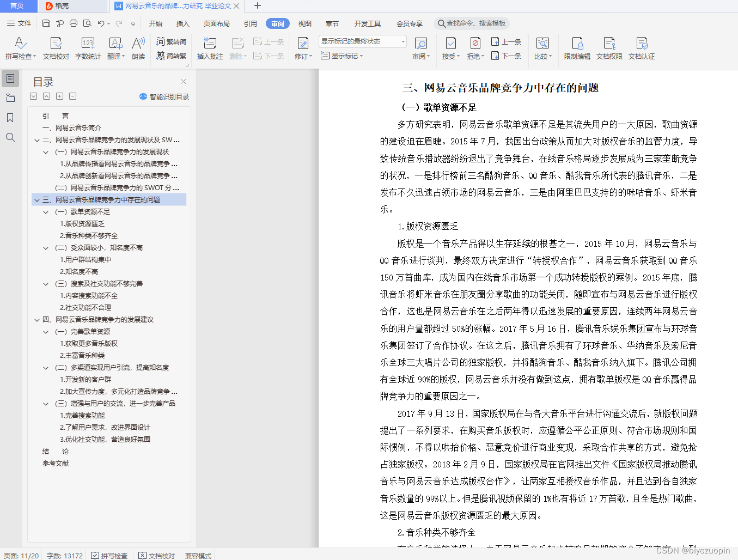Open the spell check tool
738x560 pixels.
point(21,48)
